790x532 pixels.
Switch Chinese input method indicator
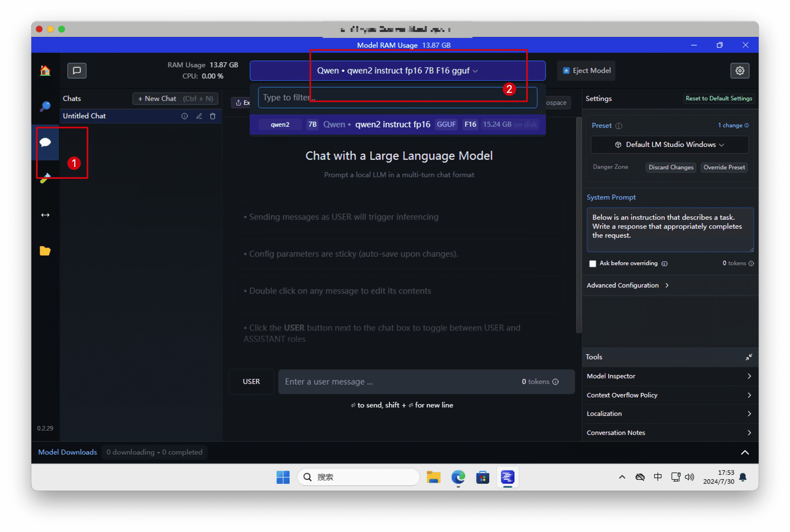(657, 477)
